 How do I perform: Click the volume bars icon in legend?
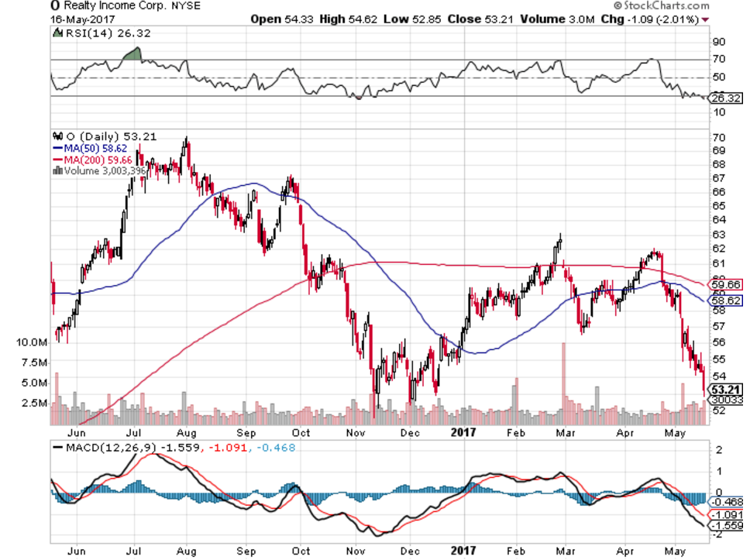pos(55,170)
